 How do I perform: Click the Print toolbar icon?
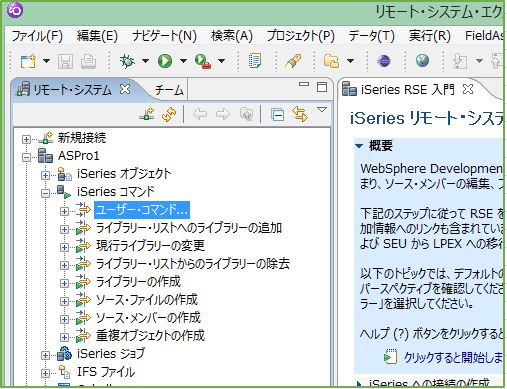88,61
